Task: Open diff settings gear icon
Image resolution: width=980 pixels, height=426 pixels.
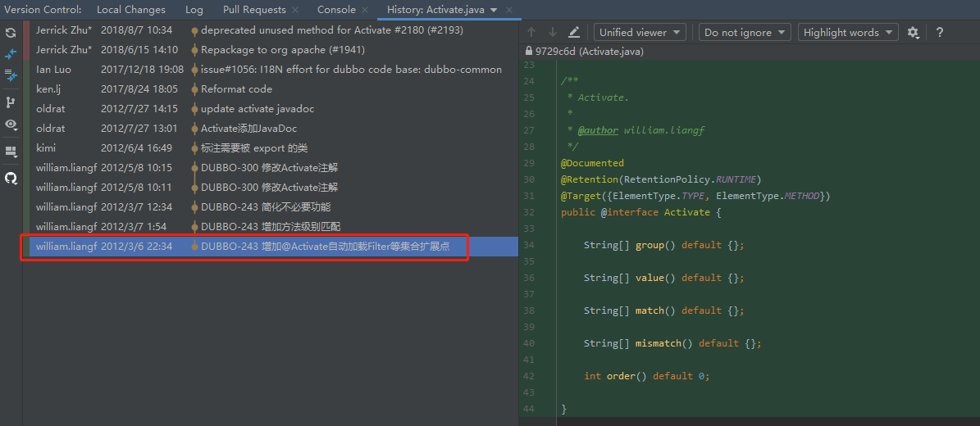Action: point(913,33)
